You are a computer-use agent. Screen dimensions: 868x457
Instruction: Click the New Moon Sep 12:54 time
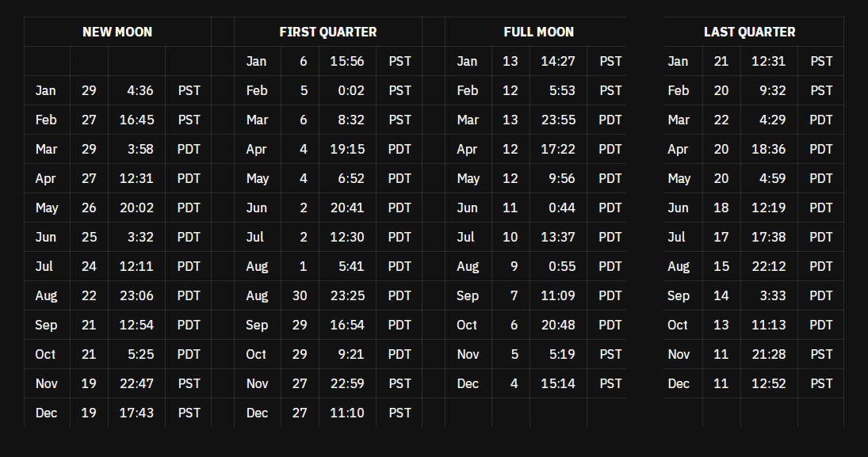coord(136,326)
